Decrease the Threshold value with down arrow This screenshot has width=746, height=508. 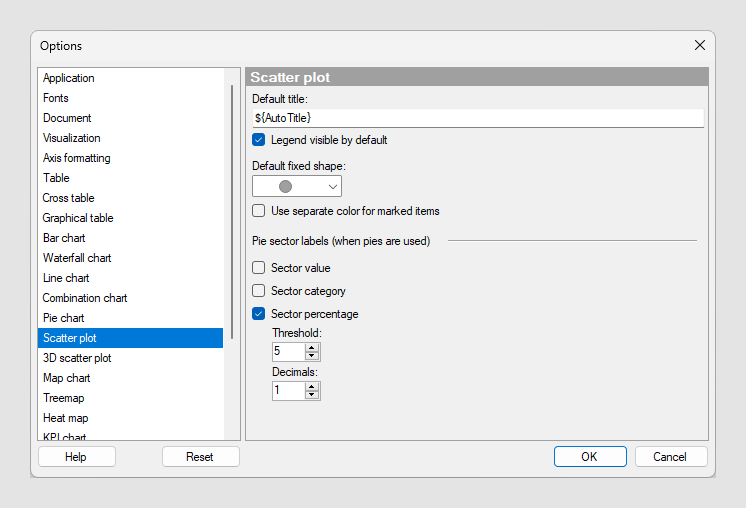pyautogui.click(x=312, y=356)
